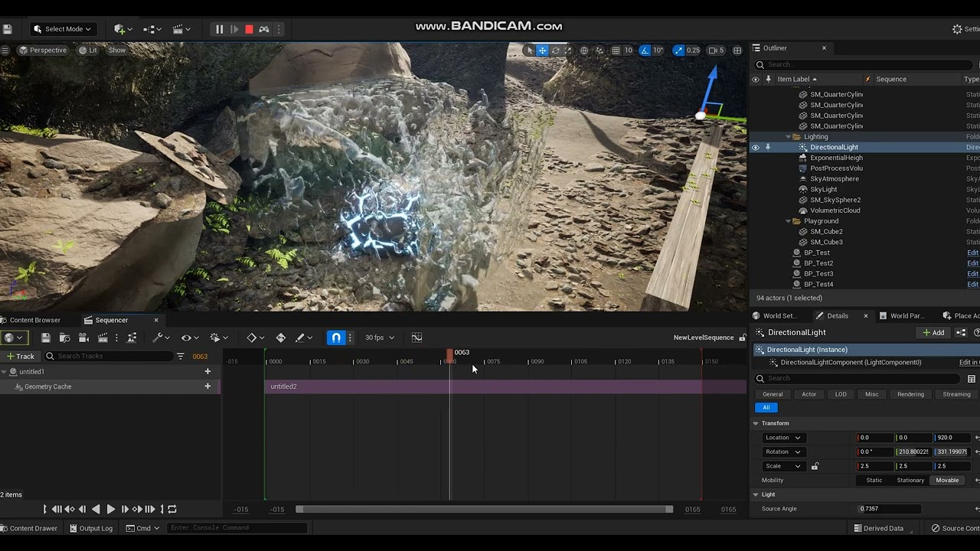Jump to end of playback range

[x=162, y=509]
